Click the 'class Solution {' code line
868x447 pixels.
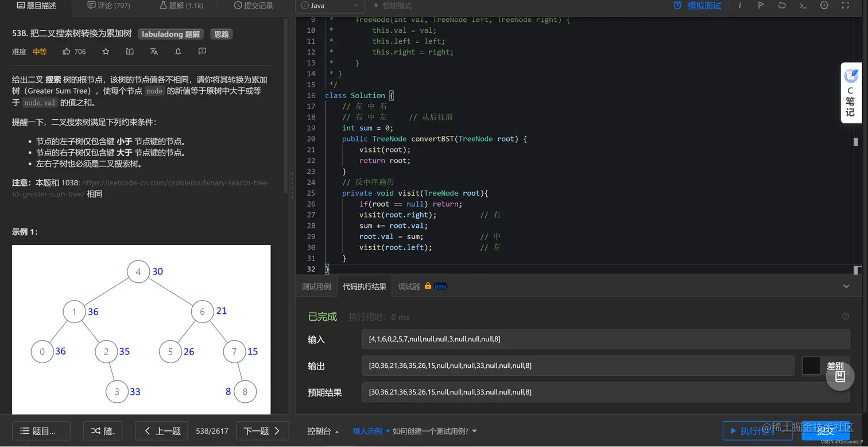point(359,96)
